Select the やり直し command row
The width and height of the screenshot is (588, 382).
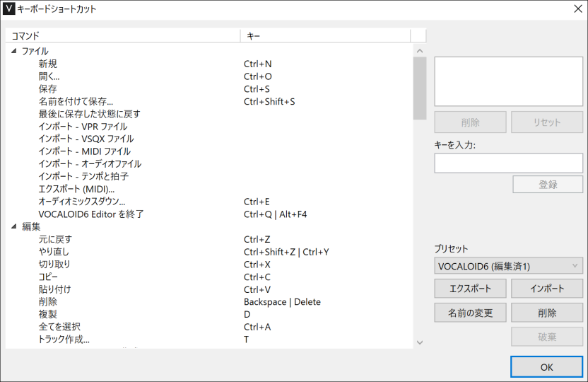[x=54, y=252]
